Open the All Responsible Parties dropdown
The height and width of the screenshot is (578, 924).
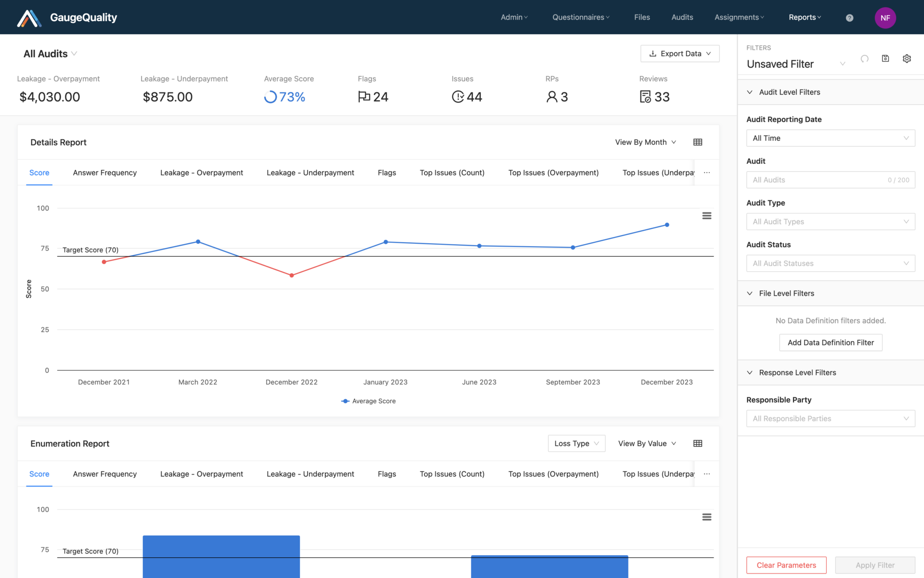pos(831,419)
